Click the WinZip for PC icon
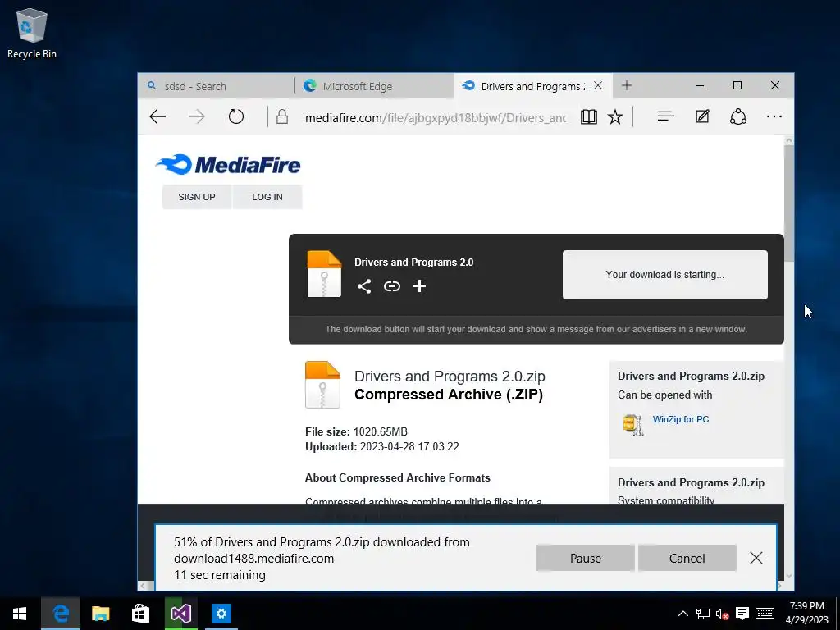Screen dimensions: 840x630 (x=632, y=424)
